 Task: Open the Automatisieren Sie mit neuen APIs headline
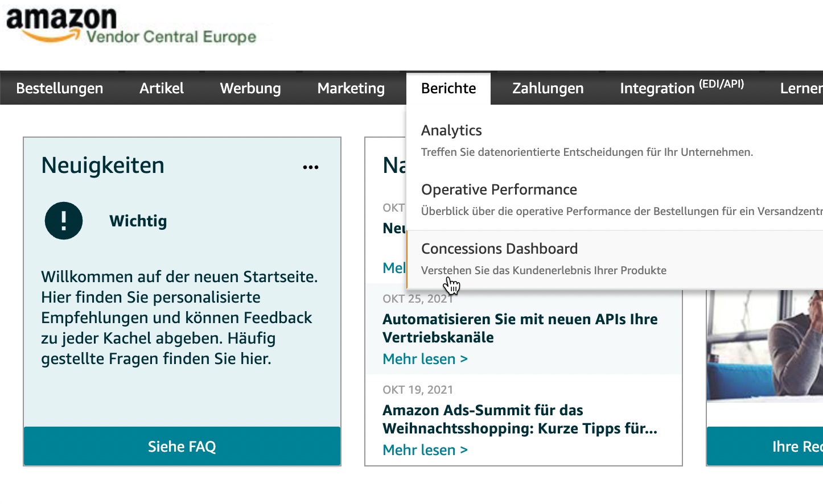coord(520,328)
